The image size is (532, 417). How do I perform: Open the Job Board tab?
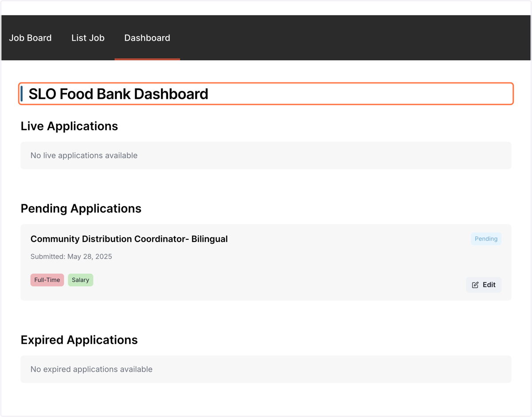(x=30, y=38)
